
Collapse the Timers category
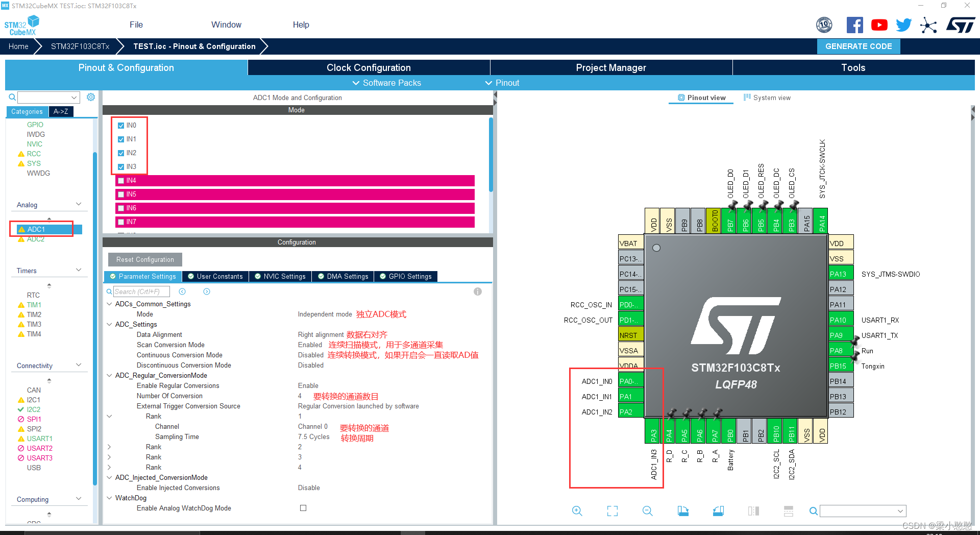click(79, 270)
